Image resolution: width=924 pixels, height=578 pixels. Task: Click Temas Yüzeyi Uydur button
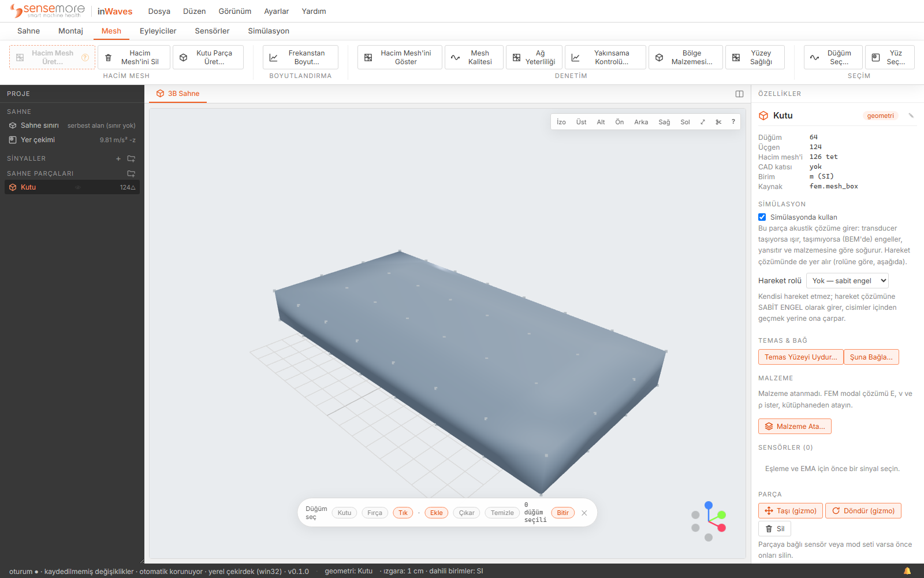tap(800, 357)
